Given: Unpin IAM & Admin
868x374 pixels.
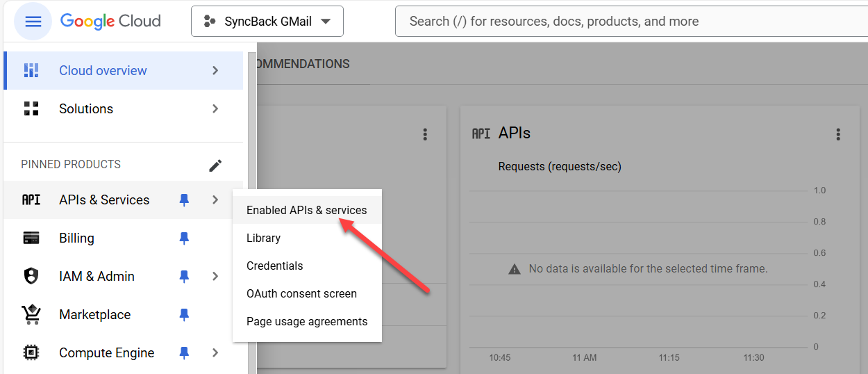Looking at the screenshot, I should click(x=184, y=276).
